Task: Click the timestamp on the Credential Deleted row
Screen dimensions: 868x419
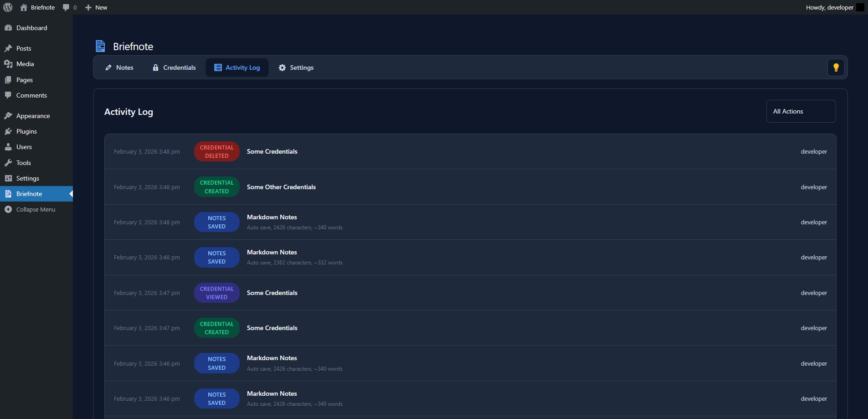Action: tap(147, 152)
